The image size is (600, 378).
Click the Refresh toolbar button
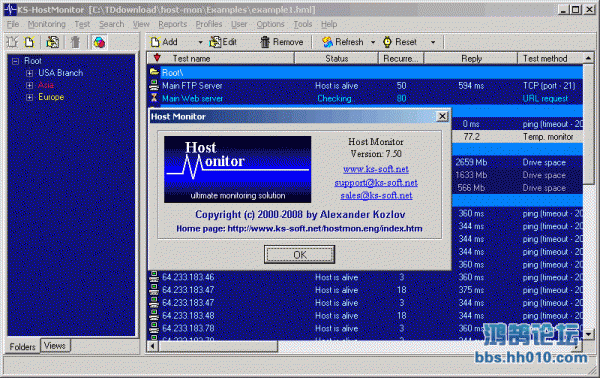pos(343,42)
